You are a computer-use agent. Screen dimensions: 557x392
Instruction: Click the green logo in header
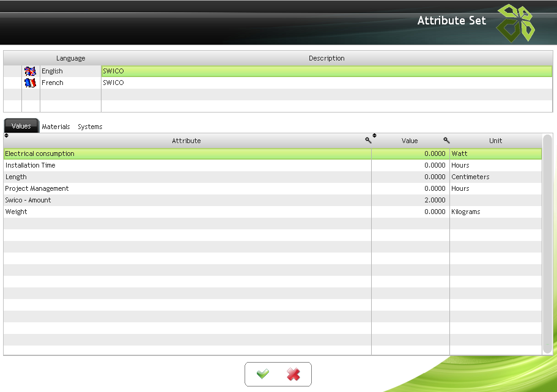[515, 23]
